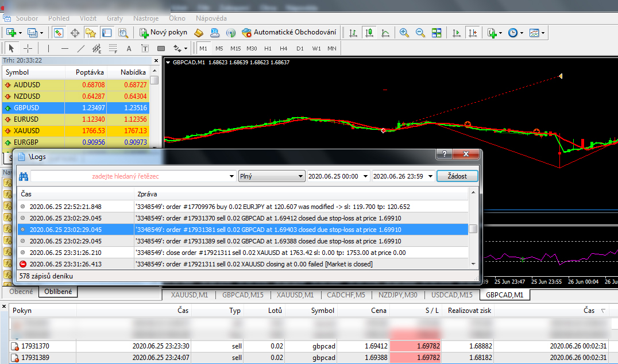The height and width of the screenshot is (364, 618).
Task: Click the Logs message list scrollbar thumb
Action: 473,229
